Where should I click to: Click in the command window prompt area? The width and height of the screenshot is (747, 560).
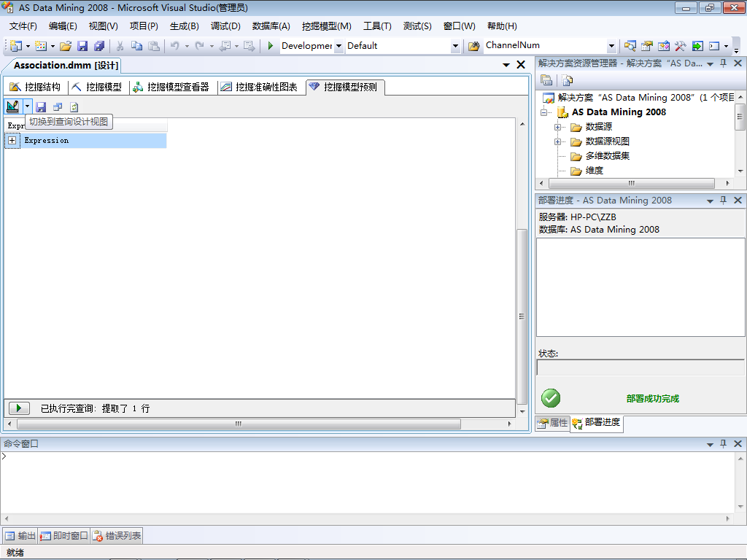pos(367,482)
